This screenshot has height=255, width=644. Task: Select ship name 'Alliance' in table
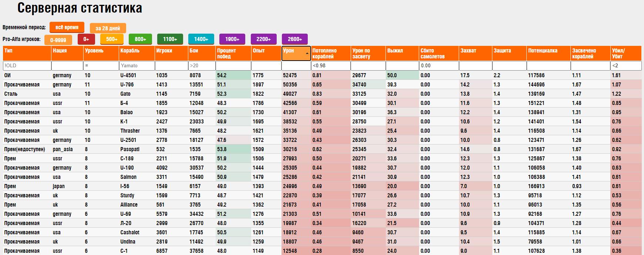(x=129, y=205)
